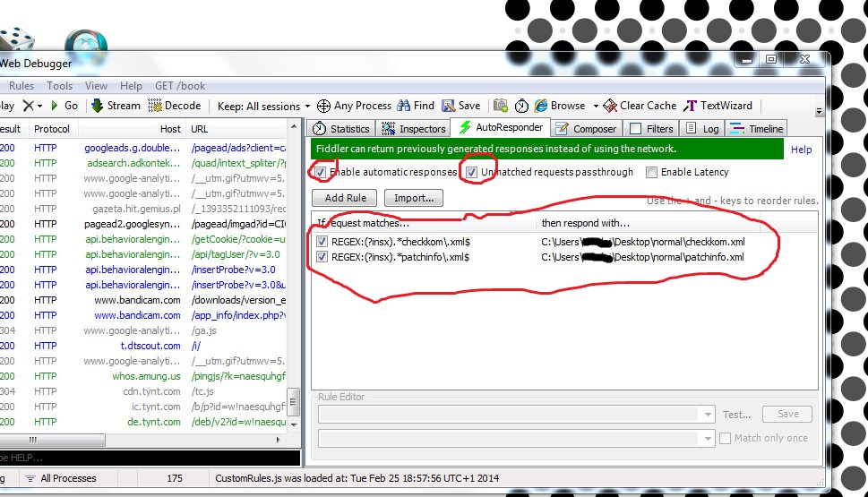Switch to the Timeline tab
The image size is (868, 497).
click(x=757, y=128)
